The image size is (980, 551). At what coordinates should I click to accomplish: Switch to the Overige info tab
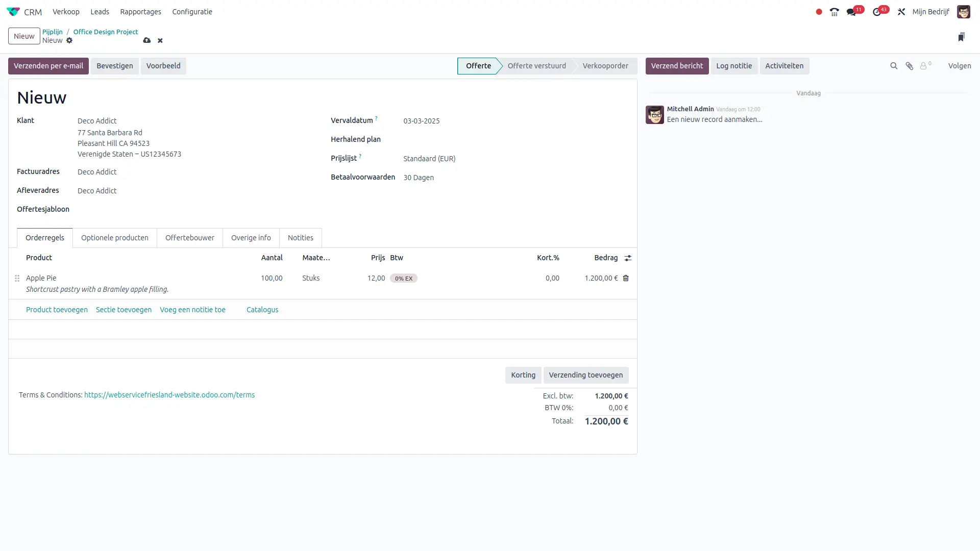pos(251,237)
